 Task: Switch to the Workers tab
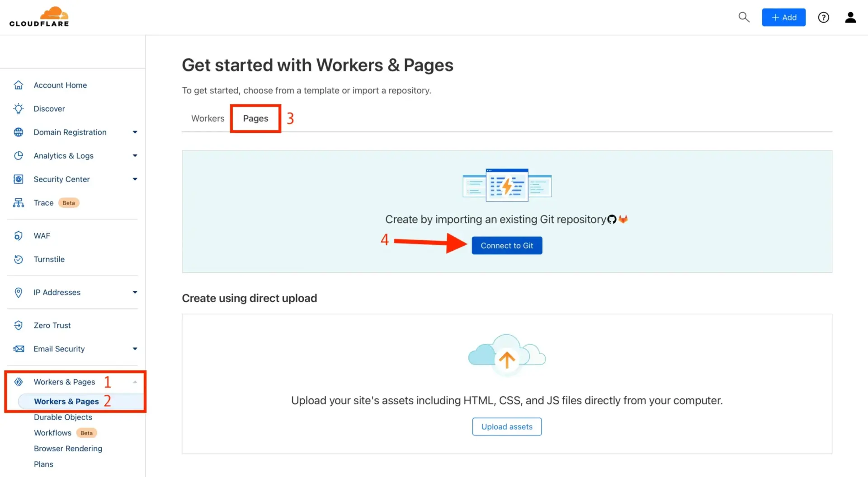pyautogui.click(x=208, y=118)
